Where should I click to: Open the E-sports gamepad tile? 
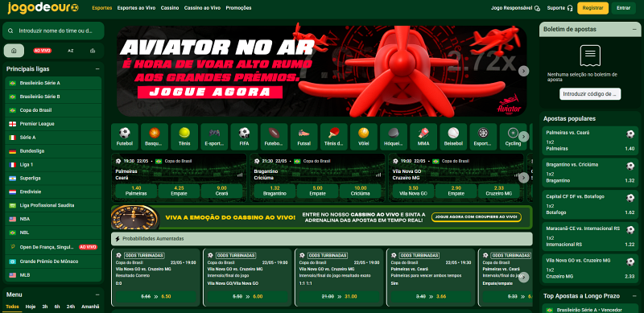[x=214, y=137]
